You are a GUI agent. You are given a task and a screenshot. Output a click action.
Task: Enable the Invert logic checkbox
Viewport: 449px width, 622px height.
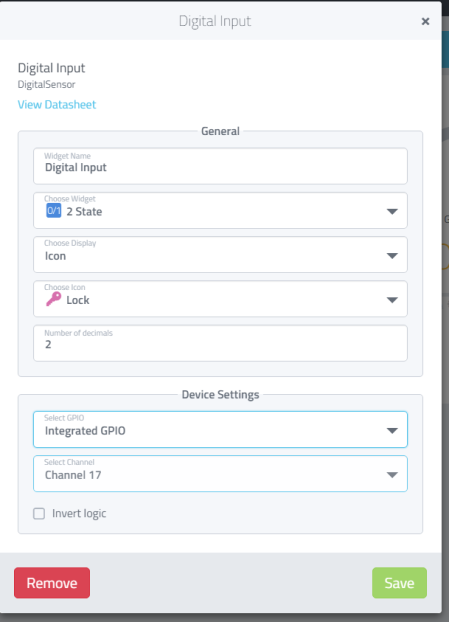coord(39,514)
